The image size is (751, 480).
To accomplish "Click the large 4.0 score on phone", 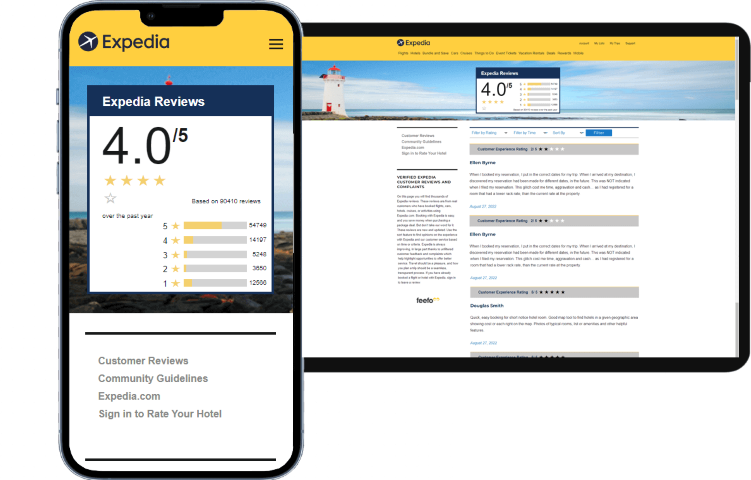I will click(137, 146).
